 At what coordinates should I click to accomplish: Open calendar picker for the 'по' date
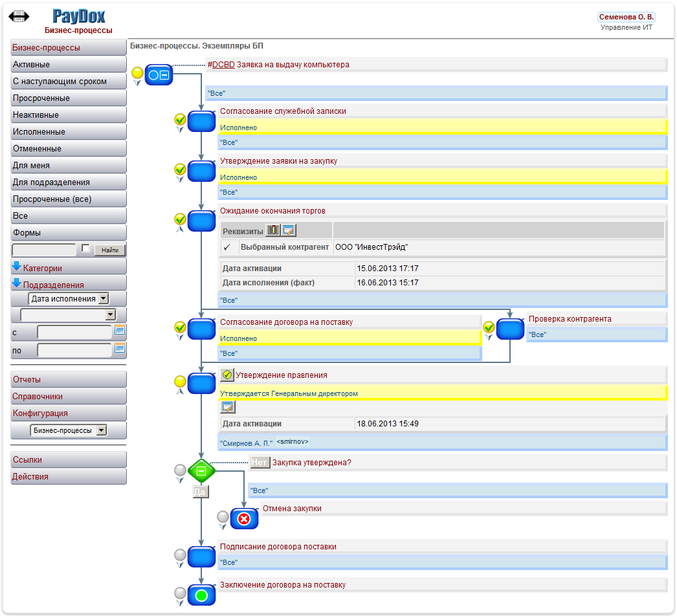pyautogui.click(x=120, y=349)
